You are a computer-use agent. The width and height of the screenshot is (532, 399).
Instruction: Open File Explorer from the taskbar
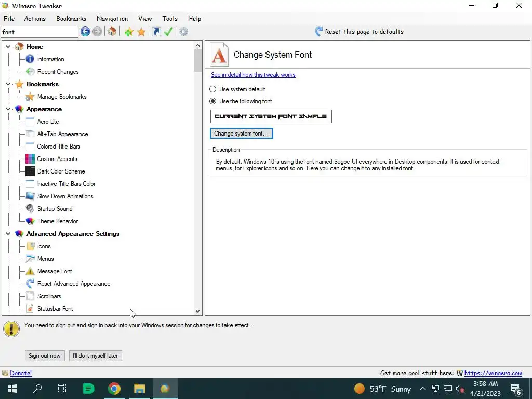pos(139,389)
